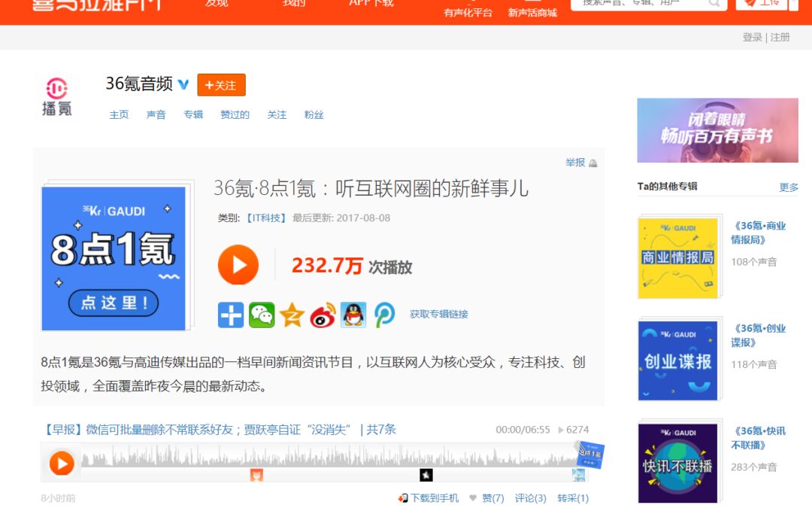Click the 36氪音频 account name
Image resolution: width=812 pixels, height=508 pixels.
(x=139, y=84)
